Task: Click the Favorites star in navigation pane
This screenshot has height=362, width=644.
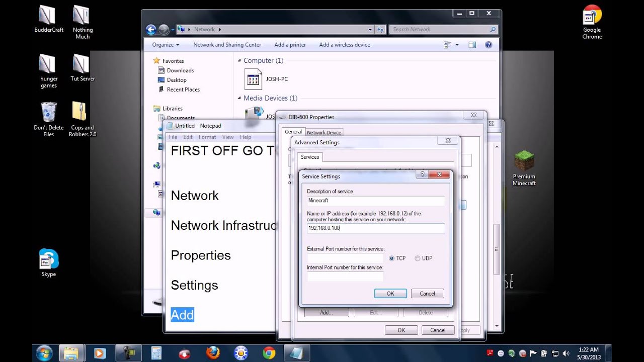Action: point(156,61)
